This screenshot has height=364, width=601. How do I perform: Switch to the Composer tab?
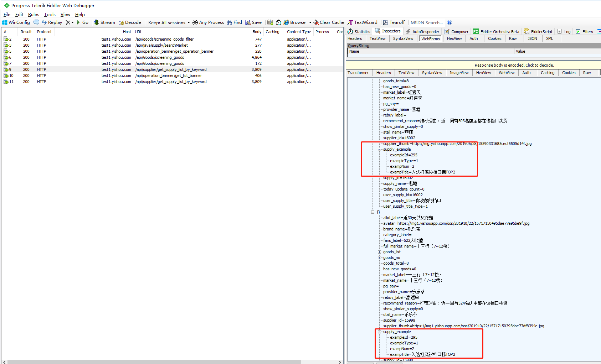coord(456,32)
